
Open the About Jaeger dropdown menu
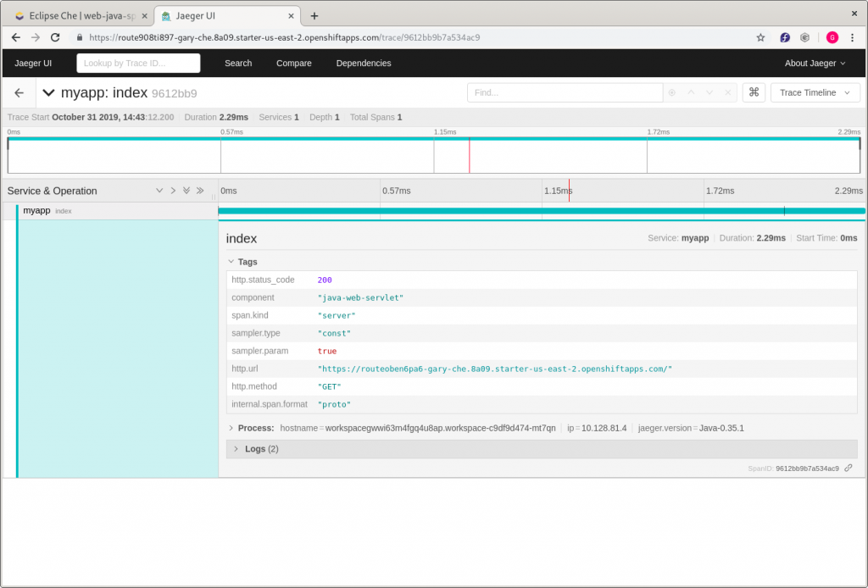815,63
